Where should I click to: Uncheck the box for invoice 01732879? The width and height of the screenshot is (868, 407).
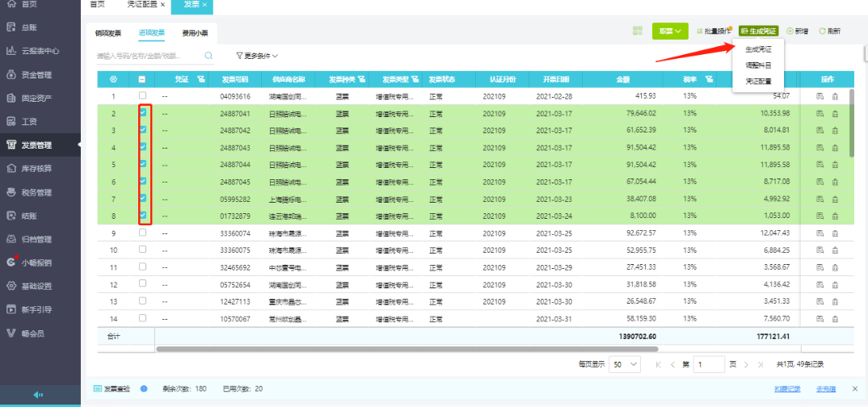point(142,215)
